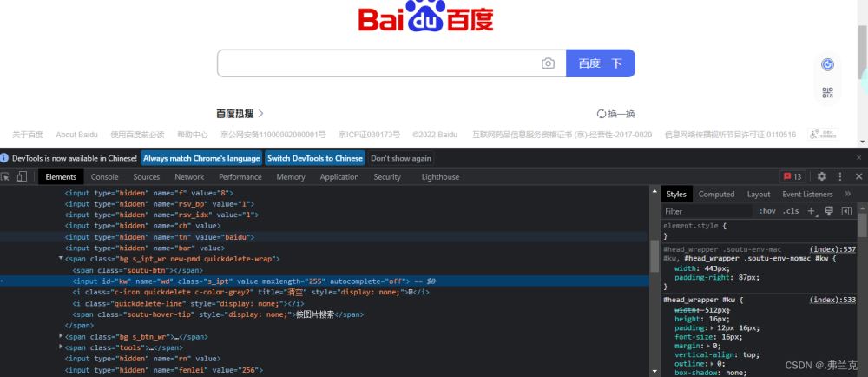This screenshot has height=377, width=868.
Task: Collapse span bg s_ipt_wr DOM node
Action: 61,259
